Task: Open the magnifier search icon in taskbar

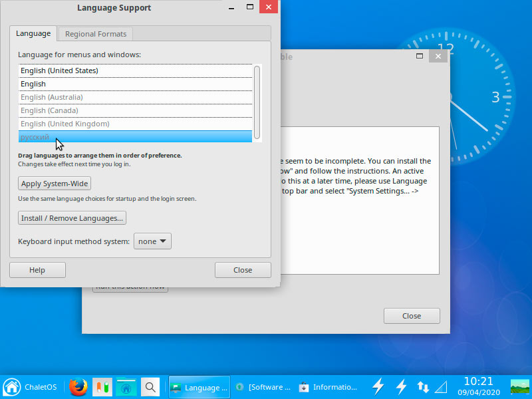Action: pos(150,387)
